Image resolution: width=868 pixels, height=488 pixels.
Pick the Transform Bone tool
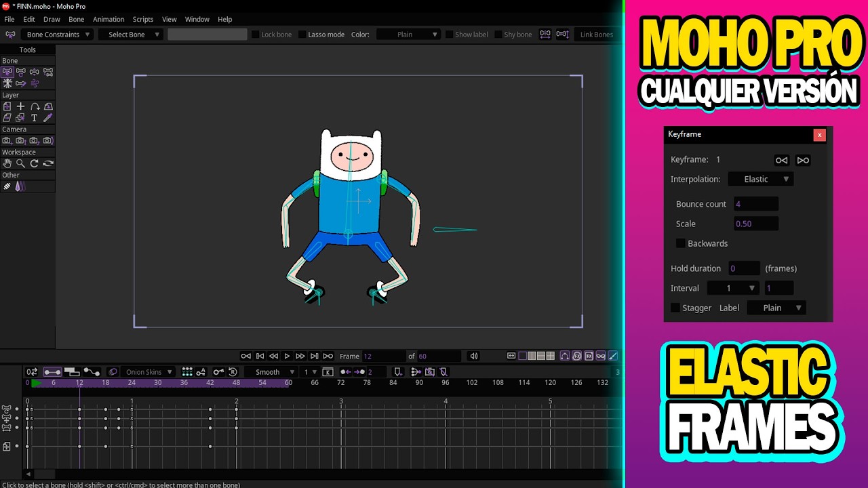(20, 71)
